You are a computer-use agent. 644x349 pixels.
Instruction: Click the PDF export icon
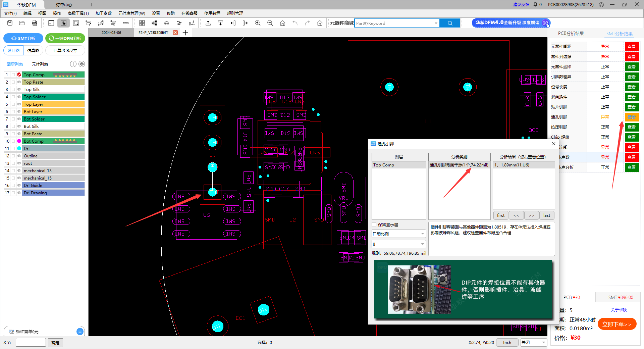tap(35, 23)
